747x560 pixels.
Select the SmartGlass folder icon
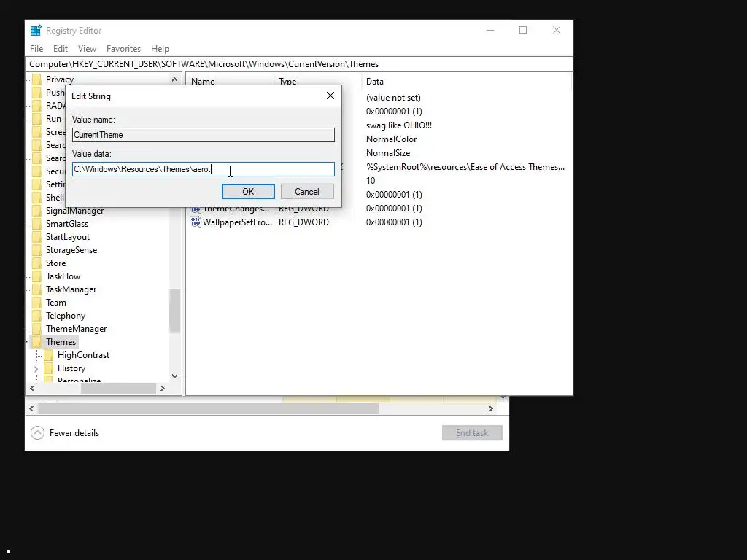[36, 224]
